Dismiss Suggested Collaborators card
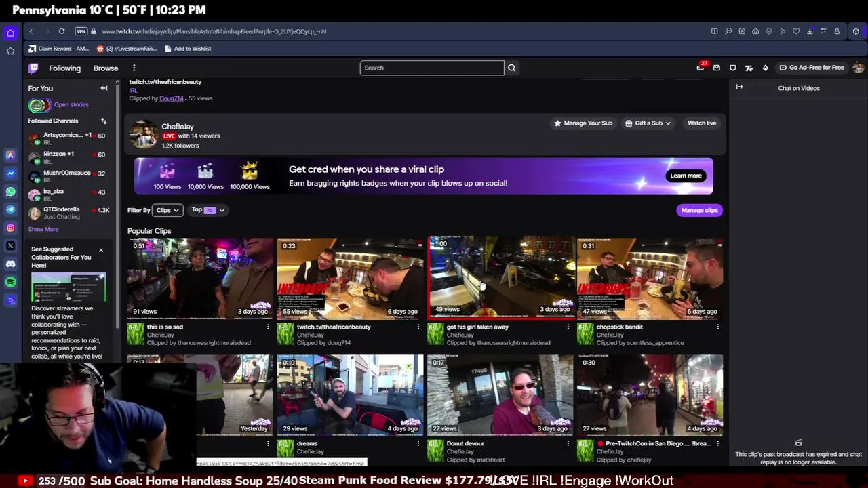The height and width of the screenshot is (488, 868). pyautogui.click(x=101, y=250)
